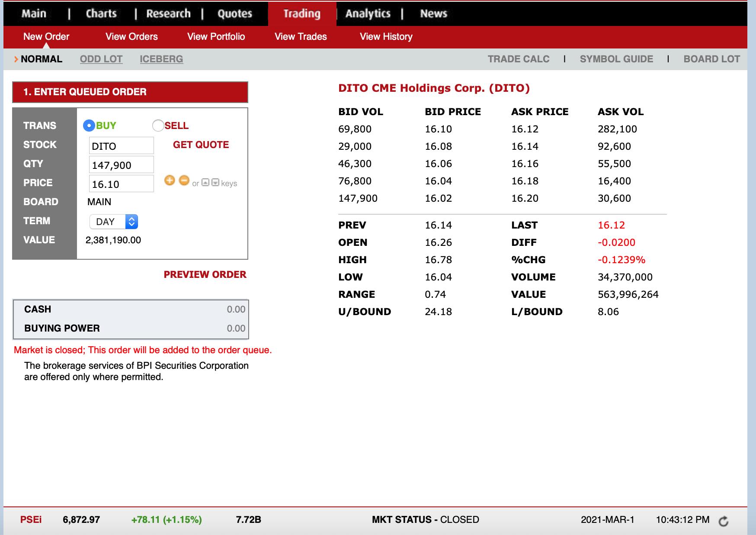This screenshot has height=535, width=756.
Task: Click the red LAST price 16.12
Action: pos(611,225)
